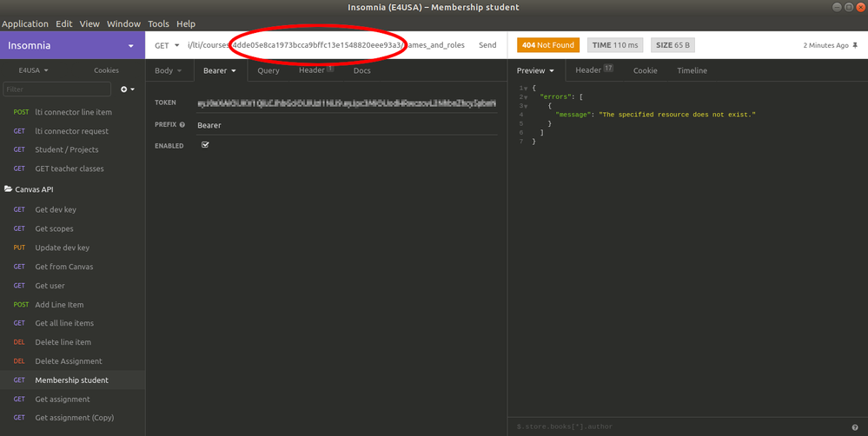This screenshot has height=436, width=868.
Task: Collapse the JSON root node on line 1
Action: [526, 89]
